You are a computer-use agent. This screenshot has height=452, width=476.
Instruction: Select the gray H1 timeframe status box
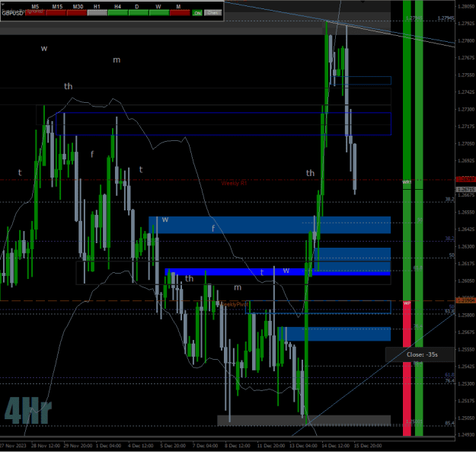[x=97, y=13]
